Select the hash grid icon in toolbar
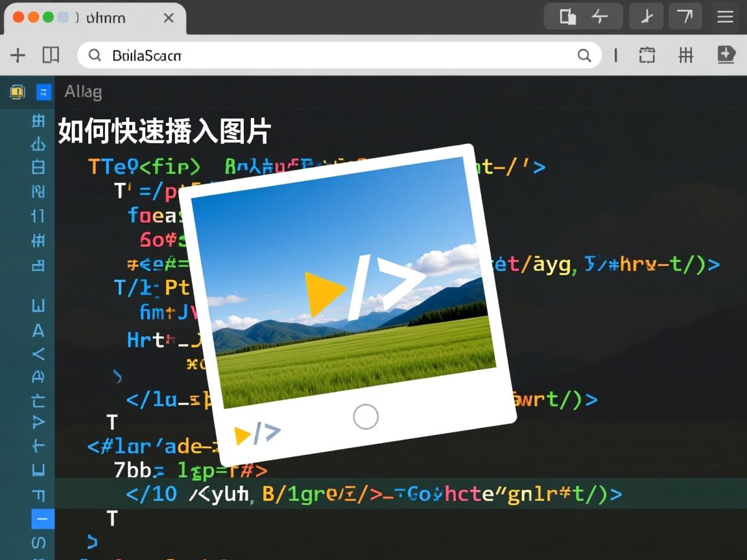747x560 pixels. pyautogui.click(x=685, y=55)
